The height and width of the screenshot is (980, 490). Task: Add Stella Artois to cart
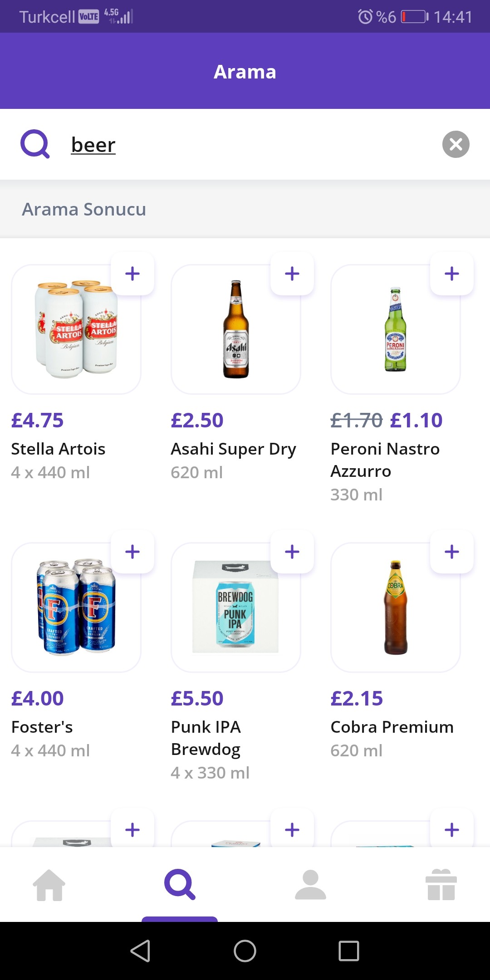coord(132,274)
